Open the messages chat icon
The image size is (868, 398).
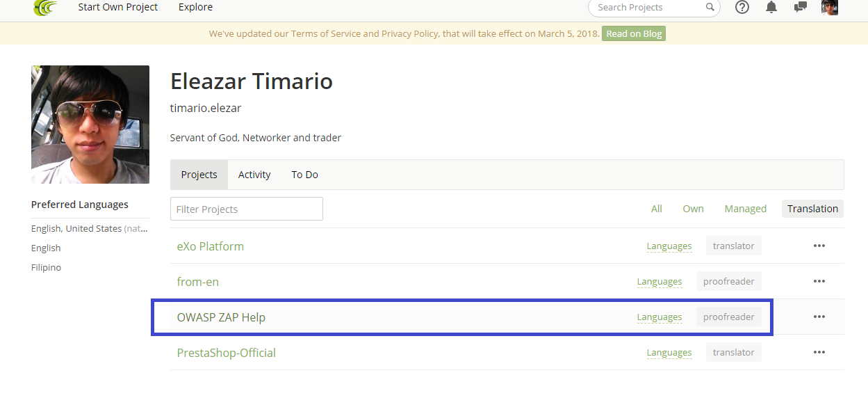[801, 8]
